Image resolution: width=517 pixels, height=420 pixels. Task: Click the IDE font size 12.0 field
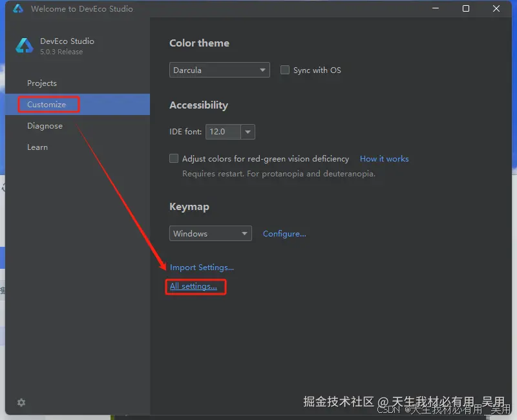(223, 132)
